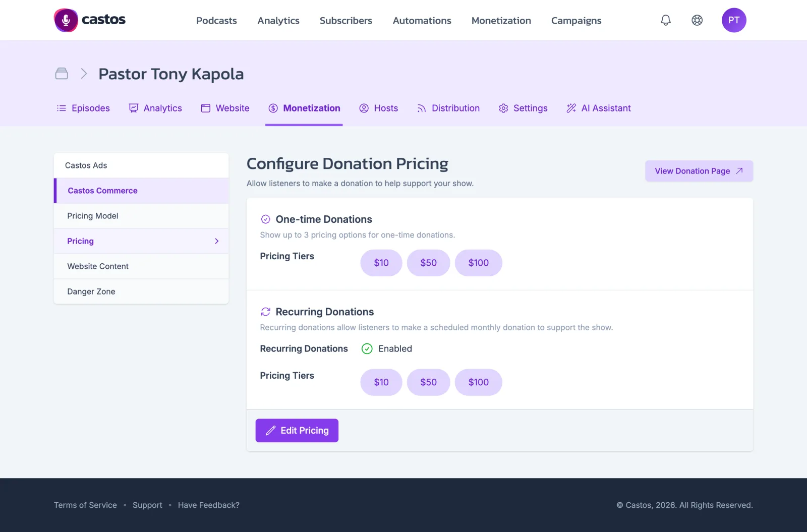Click the Have Feedback? link
Screen dimensions: 807x532
coord(209,505)
